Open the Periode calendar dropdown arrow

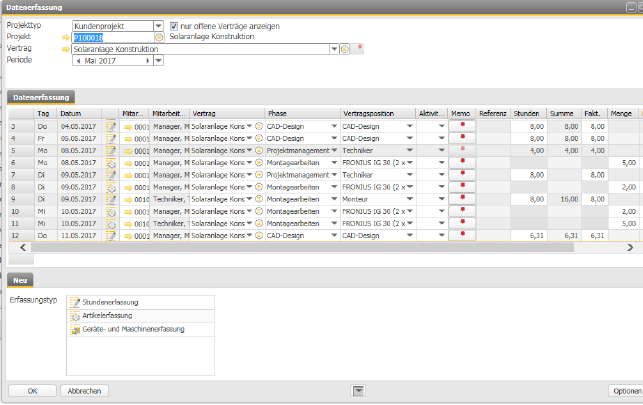tap(158, 61)
